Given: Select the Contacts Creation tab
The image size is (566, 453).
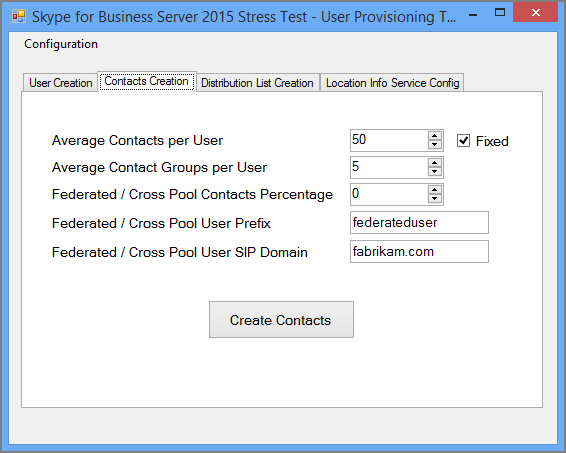Looking at the screenshot, I should pos(147,81).
